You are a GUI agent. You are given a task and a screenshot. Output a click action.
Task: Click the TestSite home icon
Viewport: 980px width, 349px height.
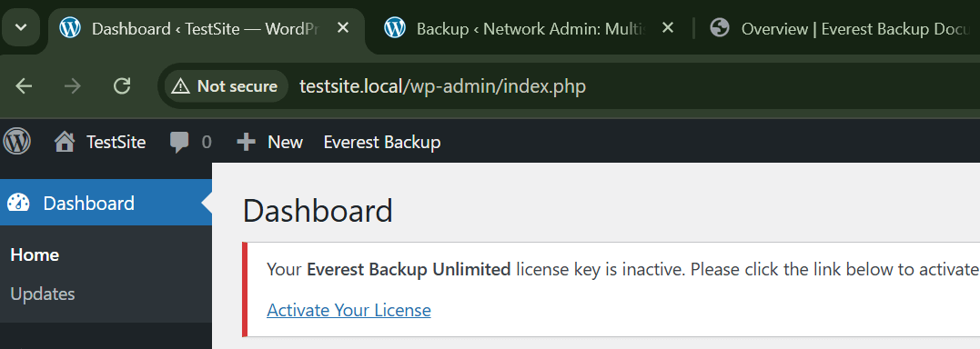(x=65, y=143)
